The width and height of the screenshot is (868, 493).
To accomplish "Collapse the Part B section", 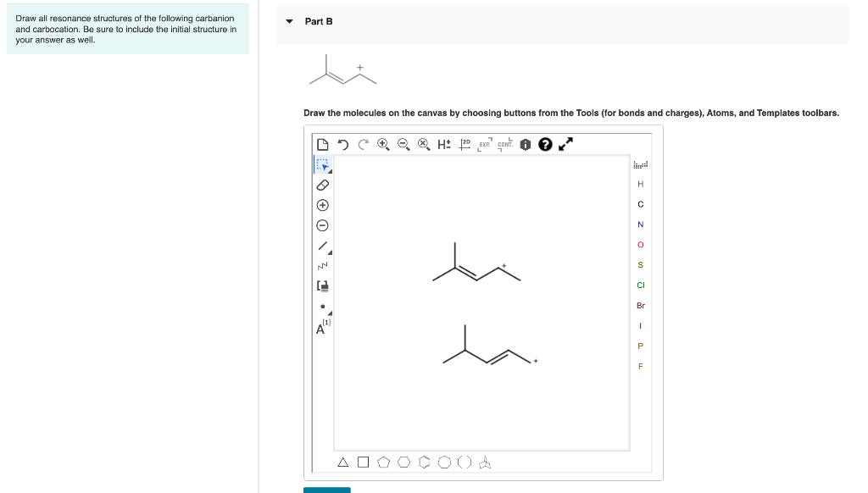I will pyautogui.click(x=288, y=21).
